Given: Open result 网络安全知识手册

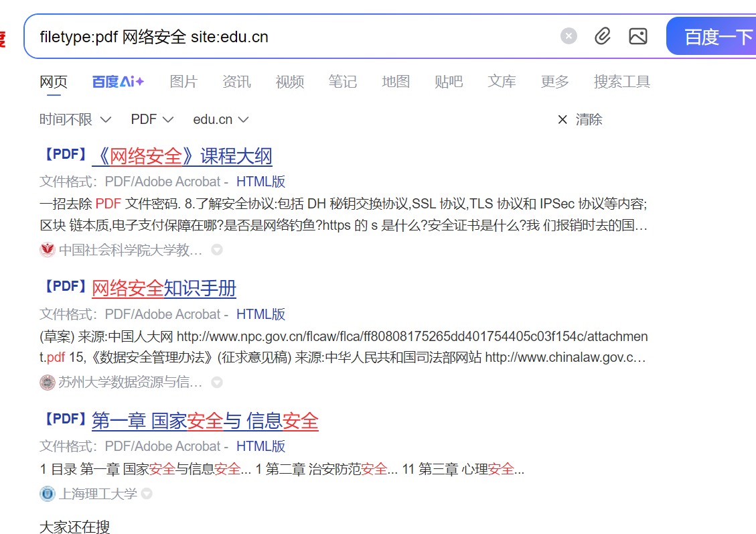Looking at the screenshot, I should tap(164, 289).
